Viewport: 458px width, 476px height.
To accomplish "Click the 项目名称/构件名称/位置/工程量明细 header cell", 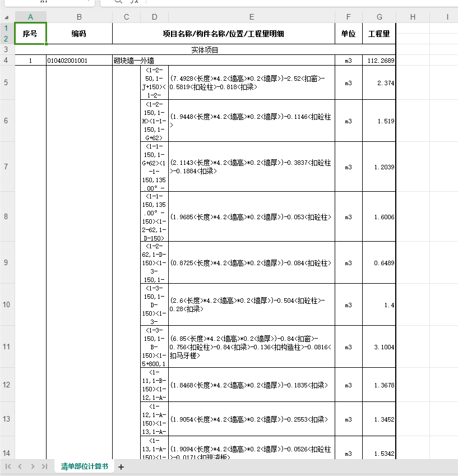I will pos(224,34).
